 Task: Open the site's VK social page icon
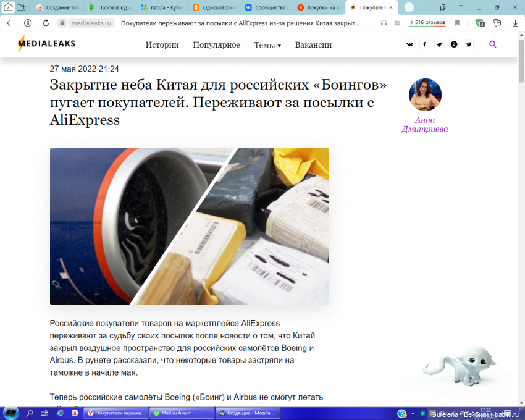point(409,44)
